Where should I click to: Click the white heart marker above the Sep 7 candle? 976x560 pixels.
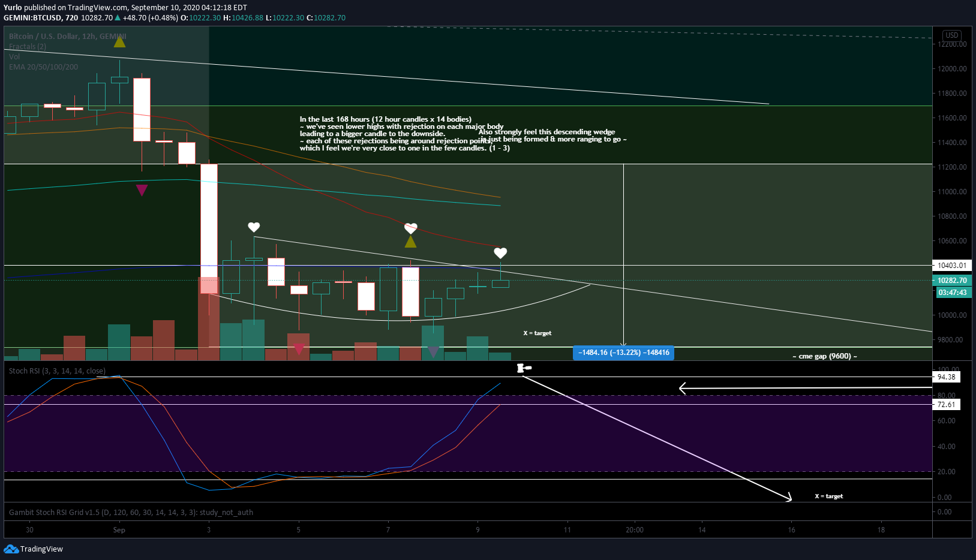(x=410, y=228)
